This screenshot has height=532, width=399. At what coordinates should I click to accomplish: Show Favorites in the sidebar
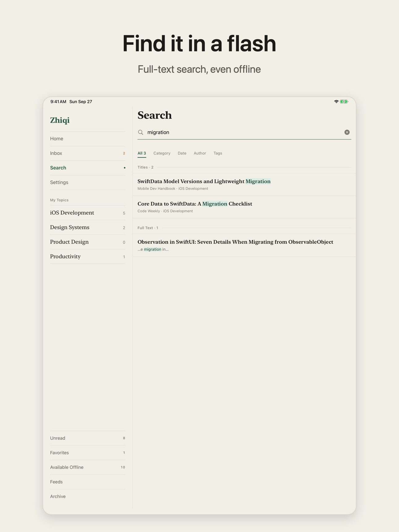click(88, 453)
